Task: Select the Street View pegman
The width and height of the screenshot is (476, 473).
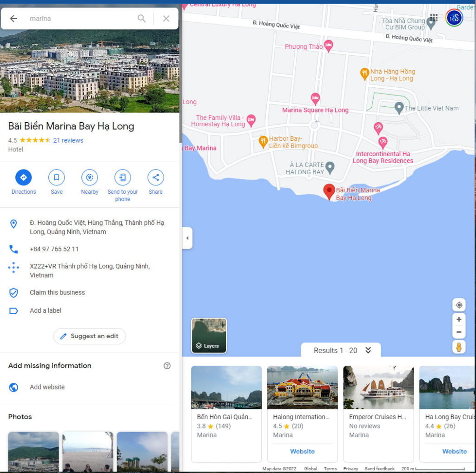Action: 459,347
